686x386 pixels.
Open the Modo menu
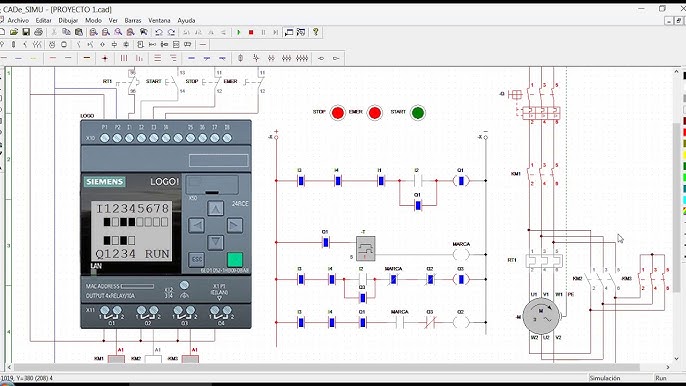93,21
